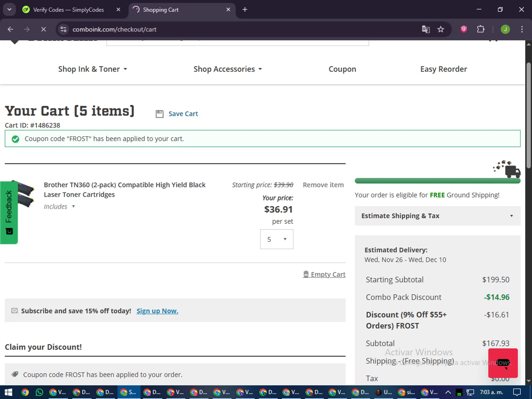Click the envelope icon beside Subscribe
Image resolution: width=532 pixels, height=399 pixels.
tap(14, 311)
